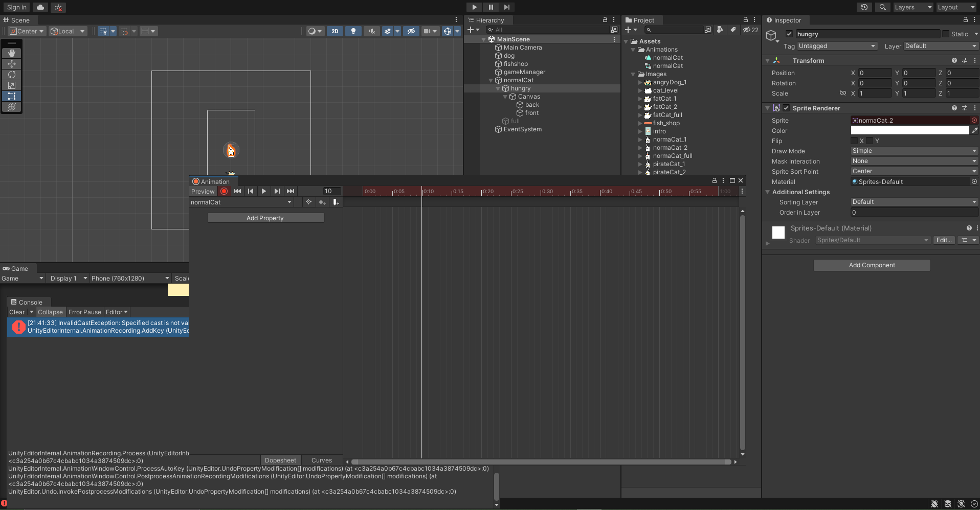The image size is (980, 510).
Task: Check Flip Y checkbox
Action: click(x=870, y=141)
